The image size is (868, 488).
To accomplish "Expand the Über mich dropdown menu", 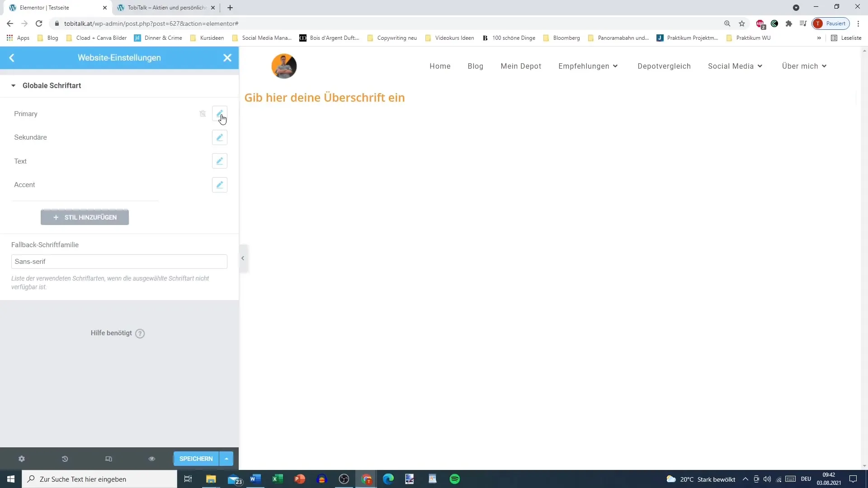I will (x=804, y=66).
